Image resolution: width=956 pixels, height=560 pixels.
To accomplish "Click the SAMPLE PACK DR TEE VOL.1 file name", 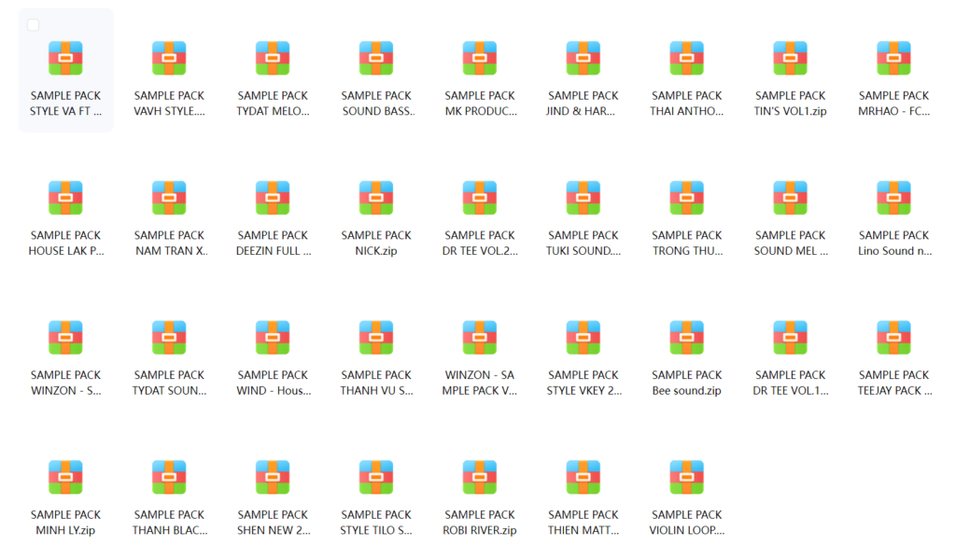I will pos(790,383).
